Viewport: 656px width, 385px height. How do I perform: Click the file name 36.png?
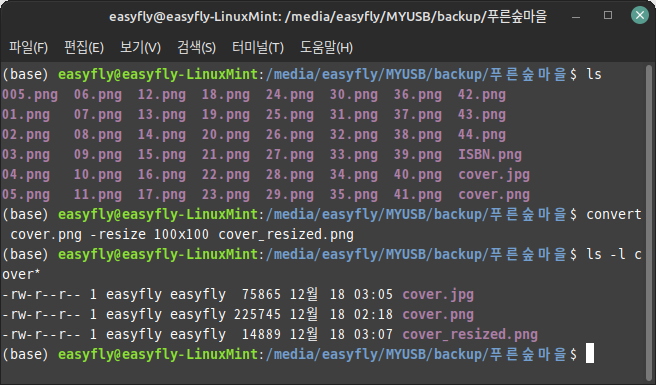(418, 95)
